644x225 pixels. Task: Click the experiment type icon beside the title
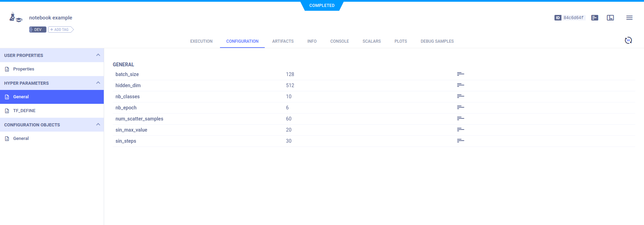tap(16, 17)
